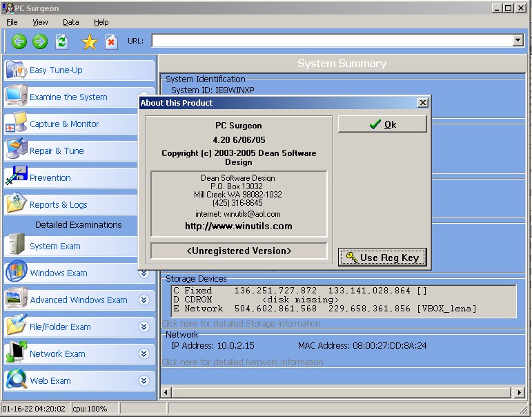
Task: Open the detailed Storage information link
Action: 242,323
